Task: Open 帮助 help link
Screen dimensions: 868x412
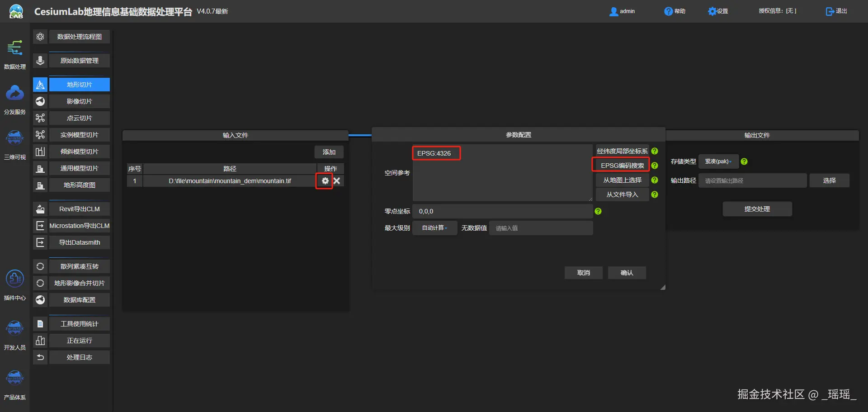Action: [x=675, y=11]
